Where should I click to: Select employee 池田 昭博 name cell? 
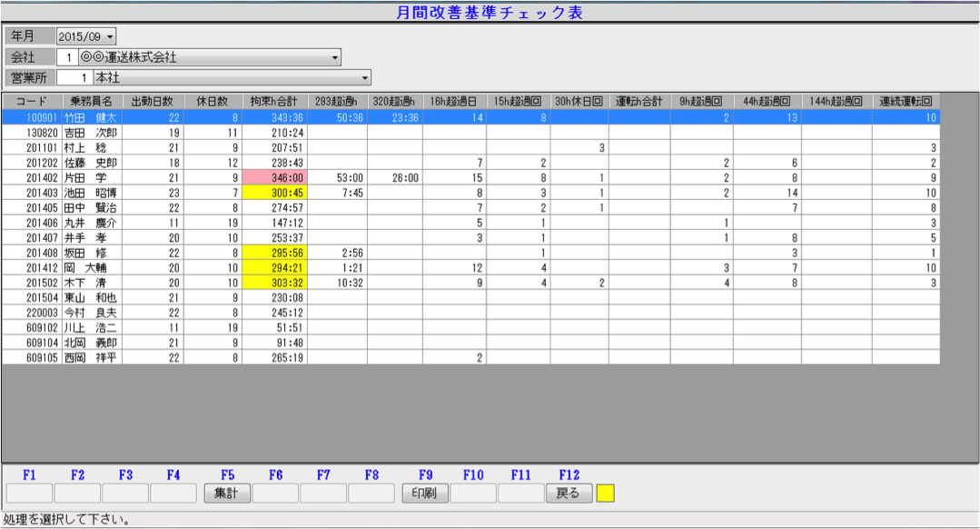pyautogui.click(x=91, y=193)
